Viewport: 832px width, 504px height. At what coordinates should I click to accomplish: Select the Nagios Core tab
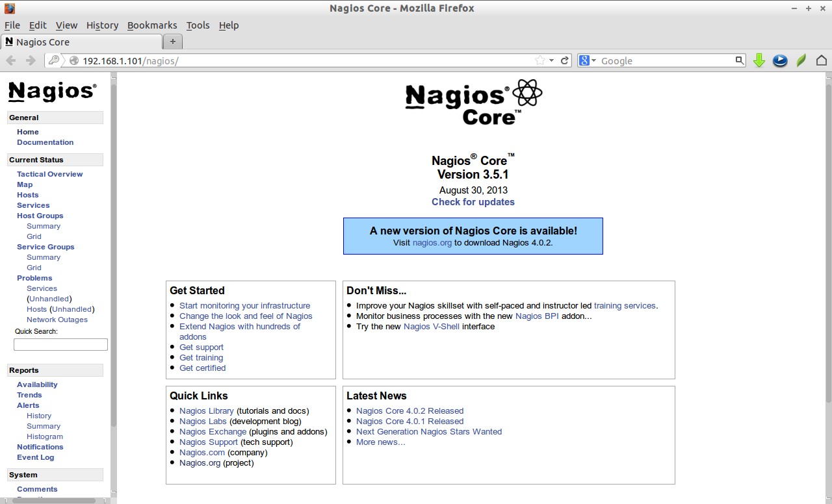tap(81, 42)
